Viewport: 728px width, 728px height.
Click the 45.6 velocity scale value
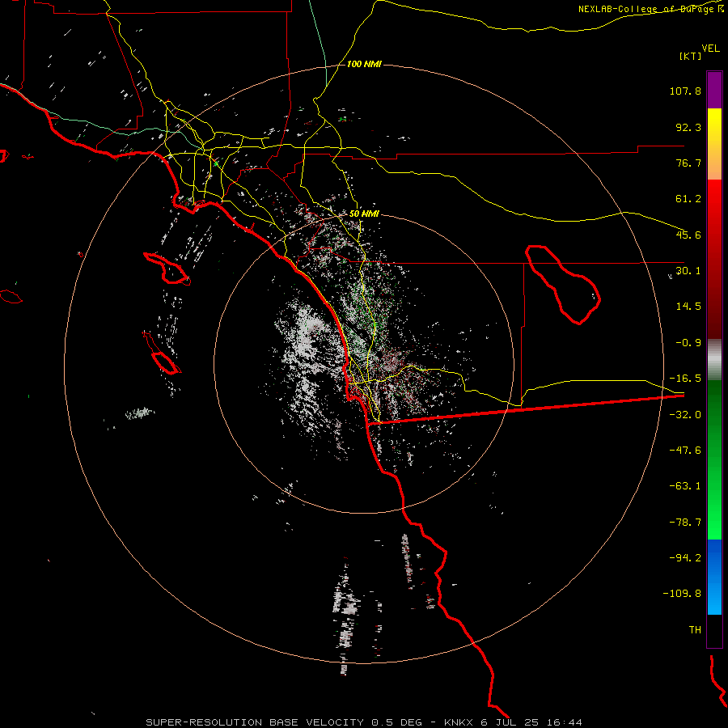pyautogui.click(x=688, y=235)
